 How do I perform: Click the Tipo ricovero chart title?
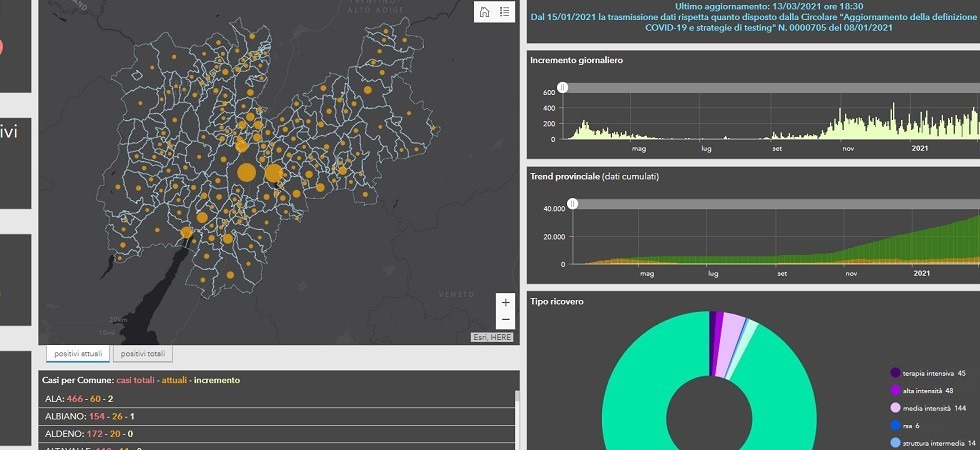click(557, 302)
